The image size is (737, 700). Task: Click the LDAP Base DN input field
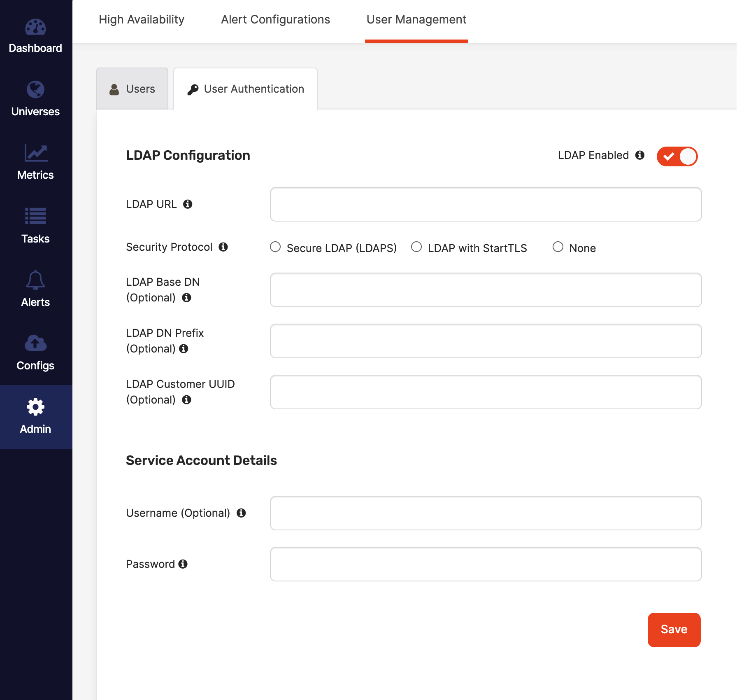click(486, 289)
